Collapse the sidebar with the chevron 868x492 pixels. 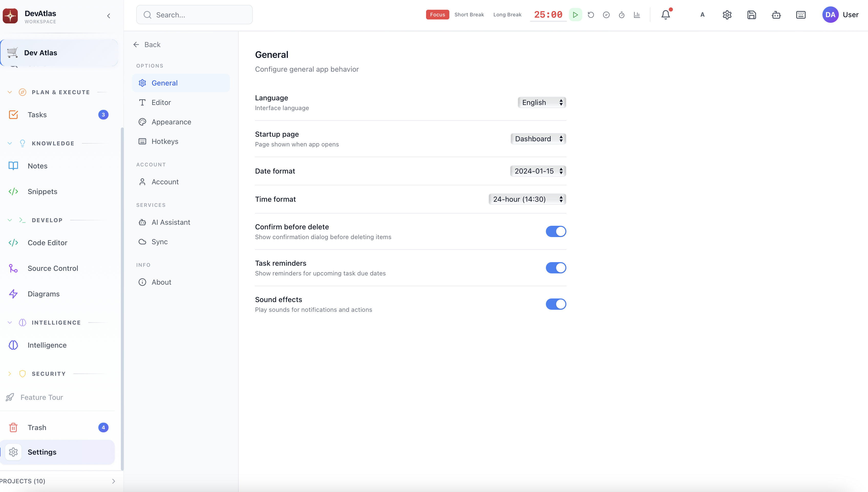[109, 16]
